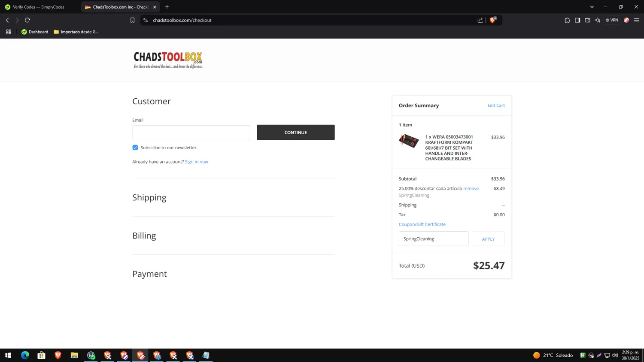Click the CONTINUE button
644x362 pixels.
click(296, 133)
